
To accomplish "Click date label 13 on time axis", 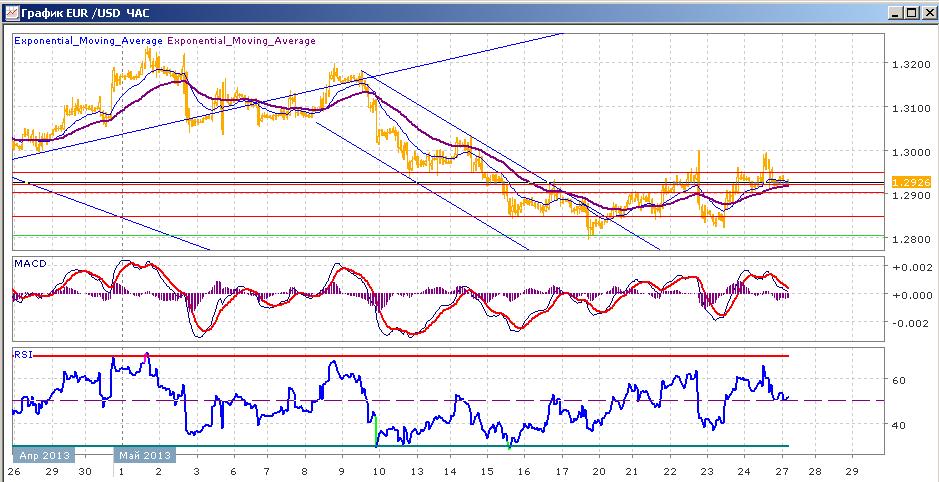I will [415, 471].
